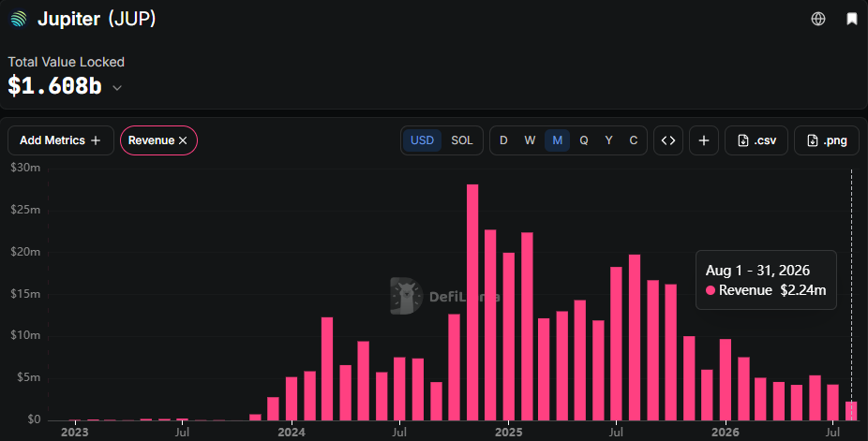
Task: Click the Jupiter logo icon
Action: click(19, 19)
